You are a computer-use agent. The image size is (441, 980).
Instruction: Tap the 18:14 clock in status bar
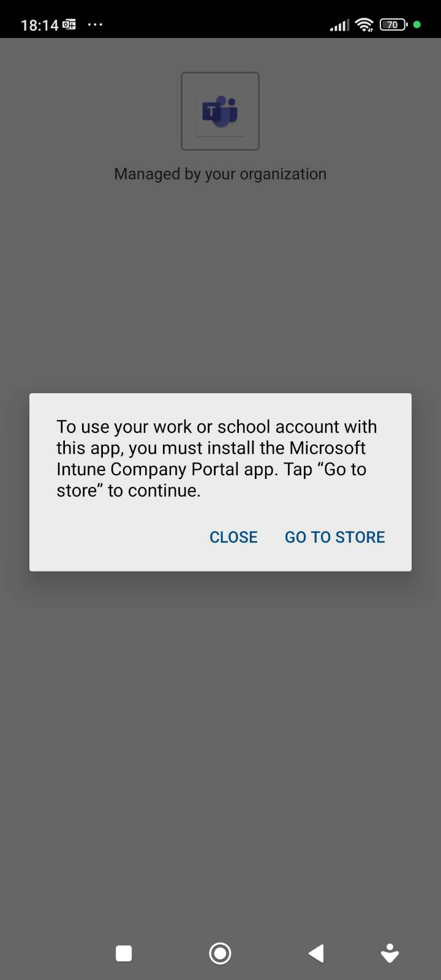39,25
